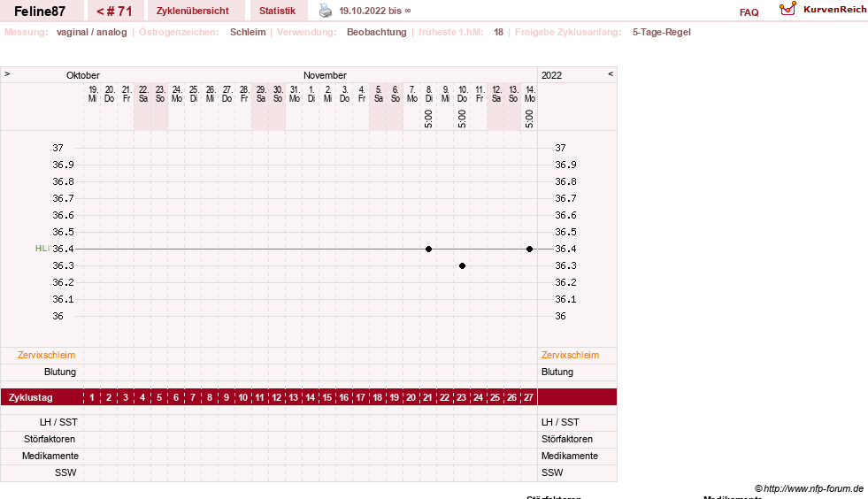Click the Feline87 user name
The width and height of the screenshot is (868, 499).
[x=40, y=12]
